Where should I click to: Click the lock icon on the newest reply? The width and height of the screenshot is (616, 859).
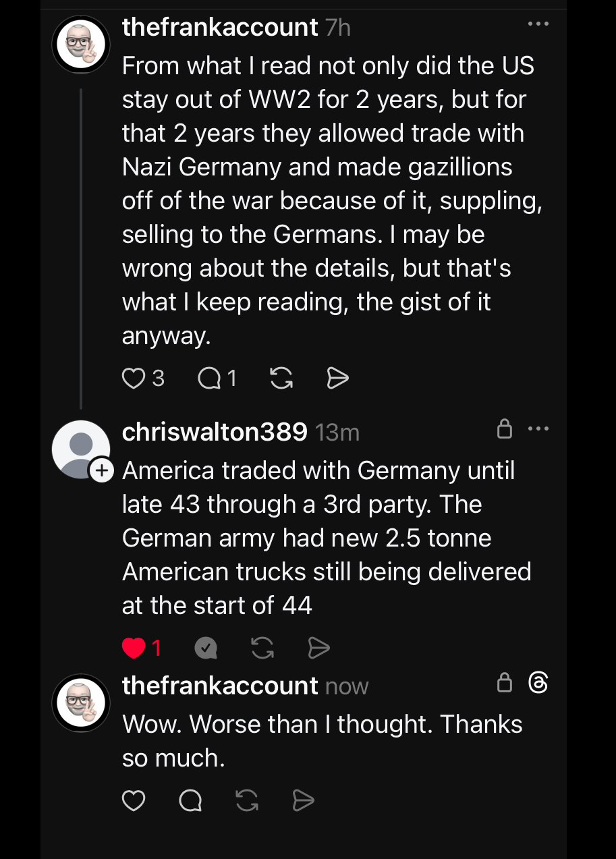pos(504,684)
